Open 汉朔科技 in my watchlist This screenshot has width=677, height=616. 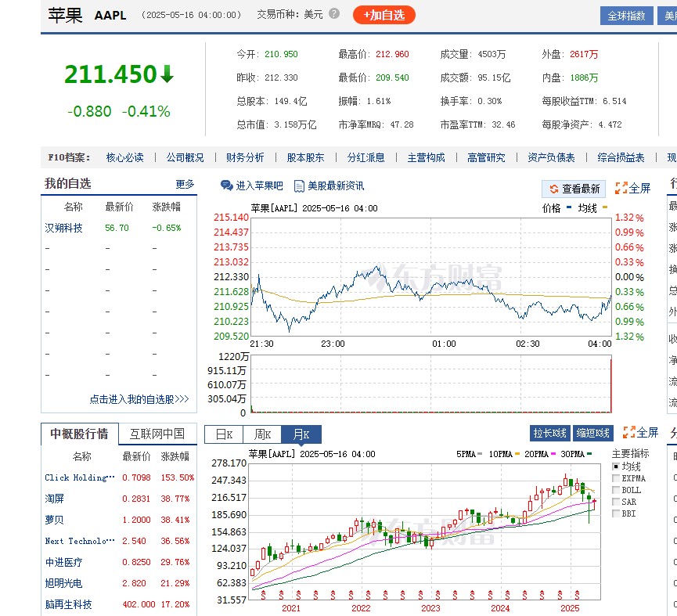pos(63,228)
